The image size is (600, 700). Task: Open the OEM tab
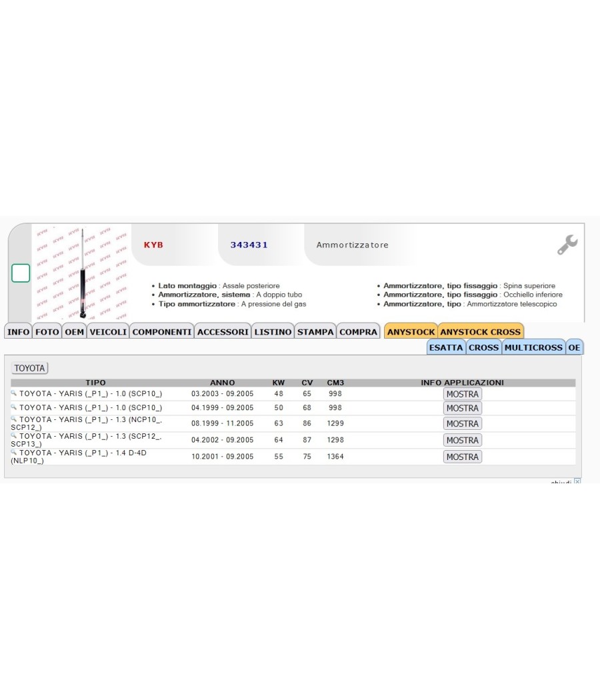coord(74,332)
